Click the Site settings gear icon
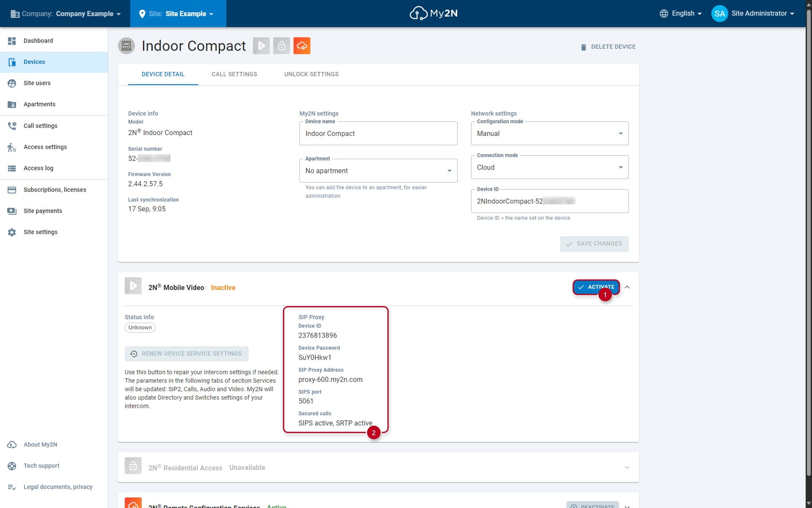 [12, 232]
